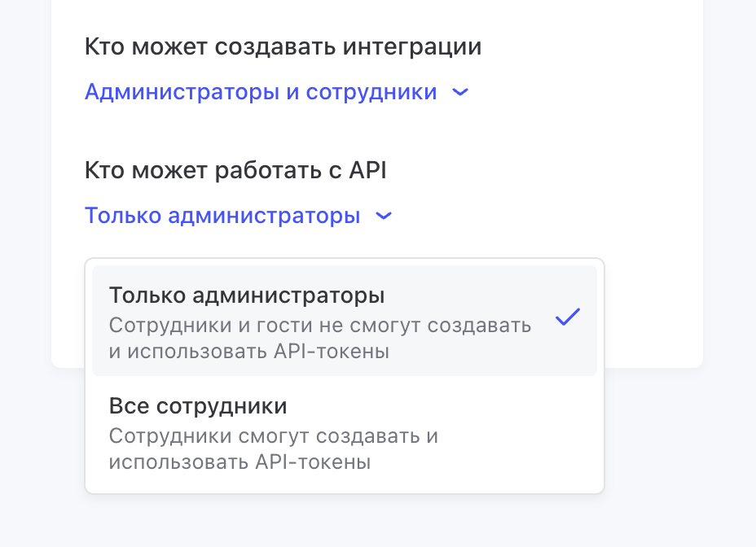This screenshot has width=756, height=547.
Task: Collapse the blue "Только администраторы" API dropdown
Action: 222,217
